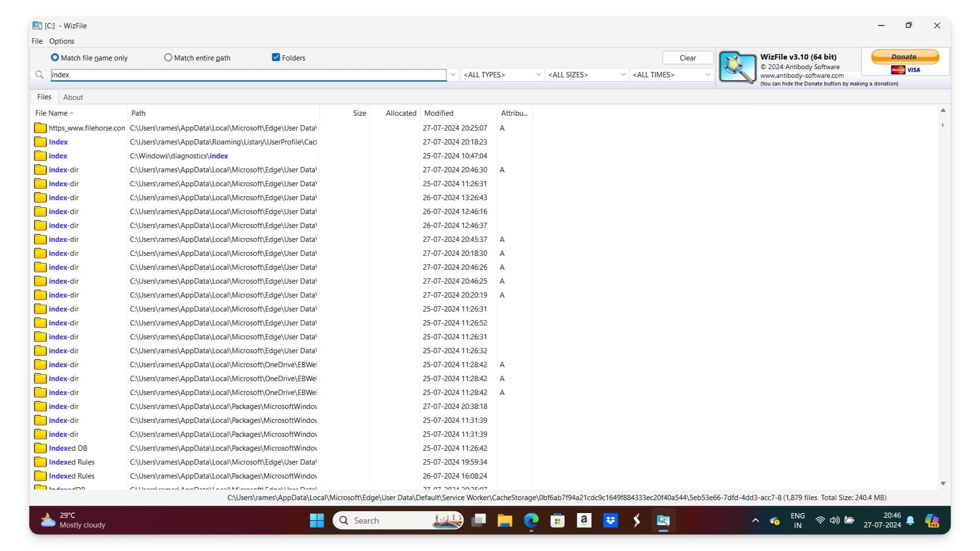Uncheck the Folders checkbox
The image size is (980, 551).
pos(276,58)
